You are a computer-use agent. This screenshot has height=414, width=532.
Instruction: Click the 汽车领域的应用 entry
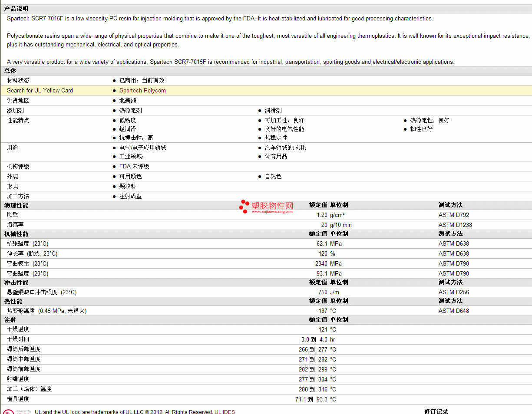(286, 148)
